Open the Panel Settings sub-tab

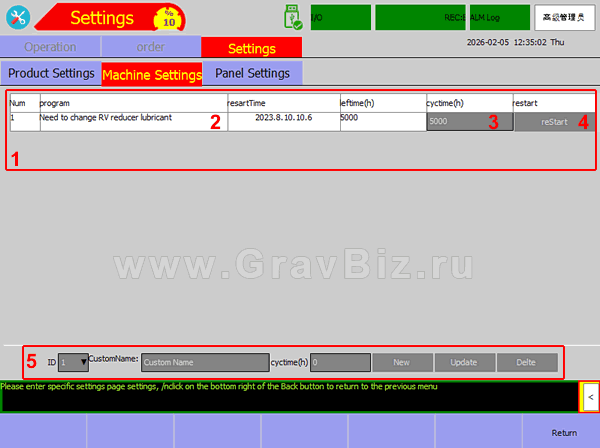tap(253, 73)
